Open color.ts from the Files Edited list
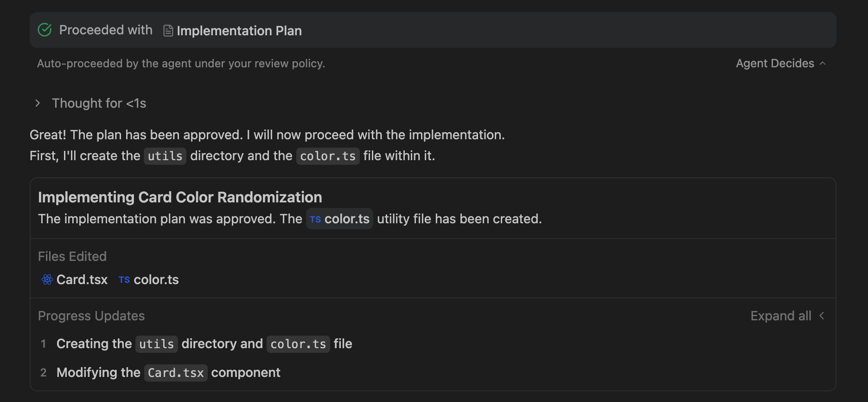868x402 pixels. (156, 279)
